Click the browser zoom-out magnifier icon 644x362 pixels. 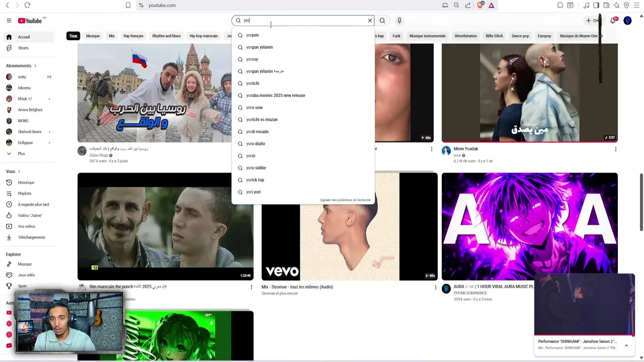pos(456,5)
